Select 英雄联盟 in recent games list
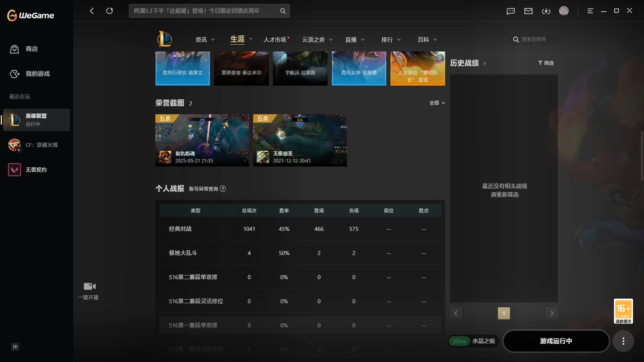The width and height of the screenshot is (644, 362). tap(37, 120)
